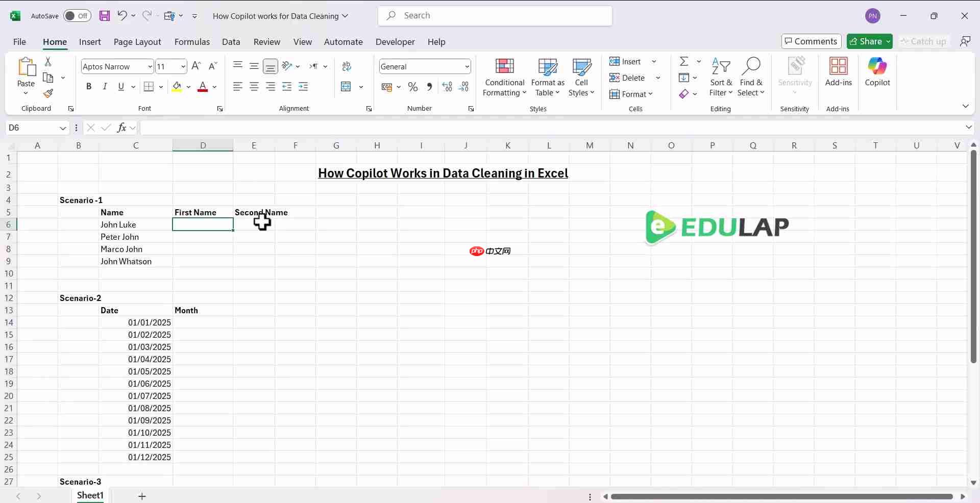Switch to the Developer tab
The height and width of the screenshot is (503, 980).
click(x=395, y=42)
